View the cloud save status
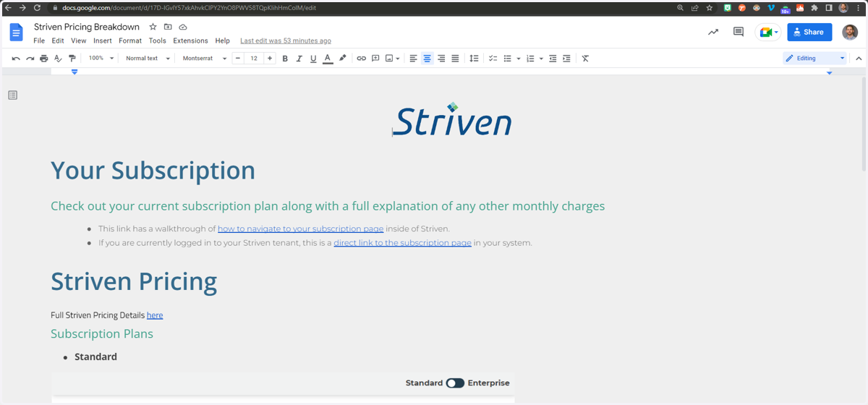Image resolution: width=868 pixels, height=405 pixels. coord(183,27)
